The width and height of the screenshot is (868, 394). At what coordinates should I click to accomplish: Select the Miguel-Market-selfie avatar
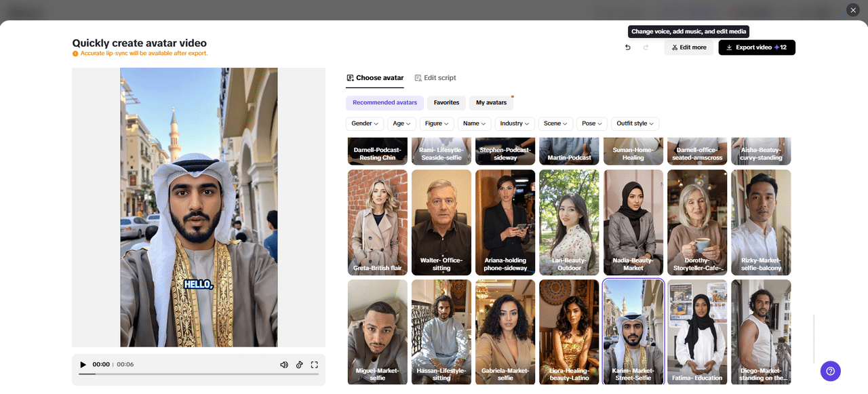pyautogui.click(x=378, y=332)
